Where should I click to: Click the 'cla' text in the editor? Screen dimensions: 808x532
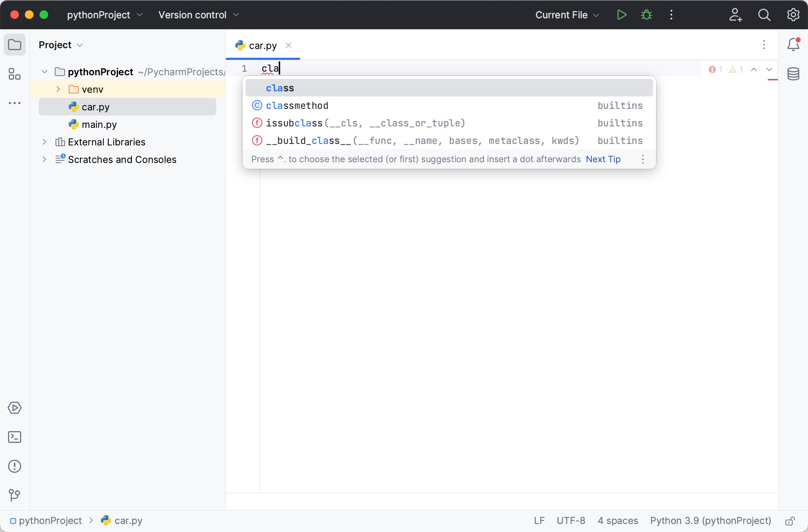[270, 68]
